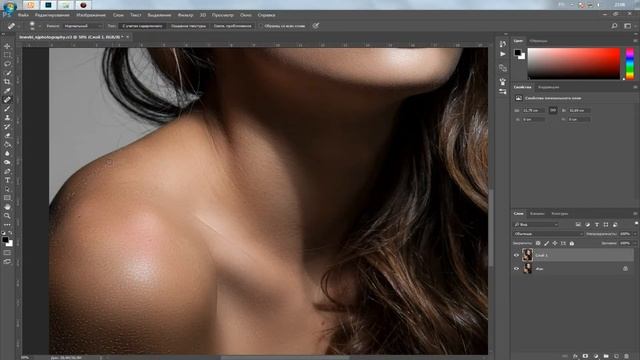Open the Properties panel menu
This screenshot has width=640, height=360.
(635, 87)
